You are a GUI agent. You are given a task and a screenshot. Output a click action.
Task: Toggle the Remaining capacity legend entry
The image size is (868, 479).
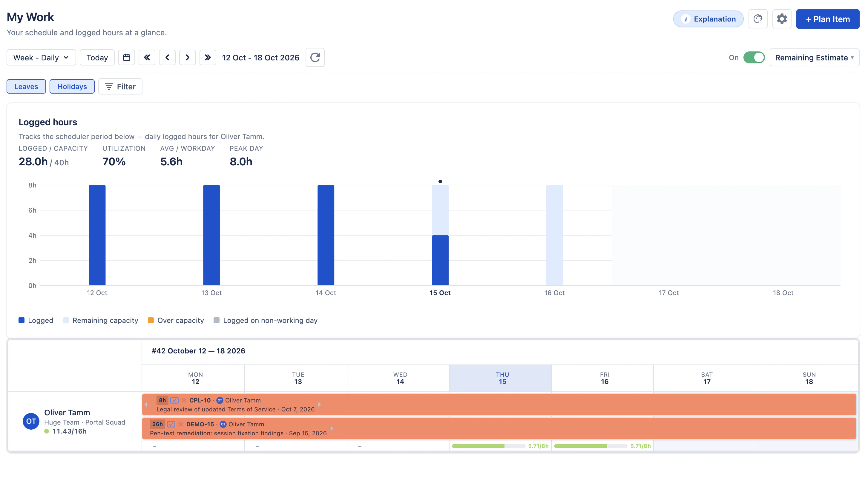[x=101, y=321]
